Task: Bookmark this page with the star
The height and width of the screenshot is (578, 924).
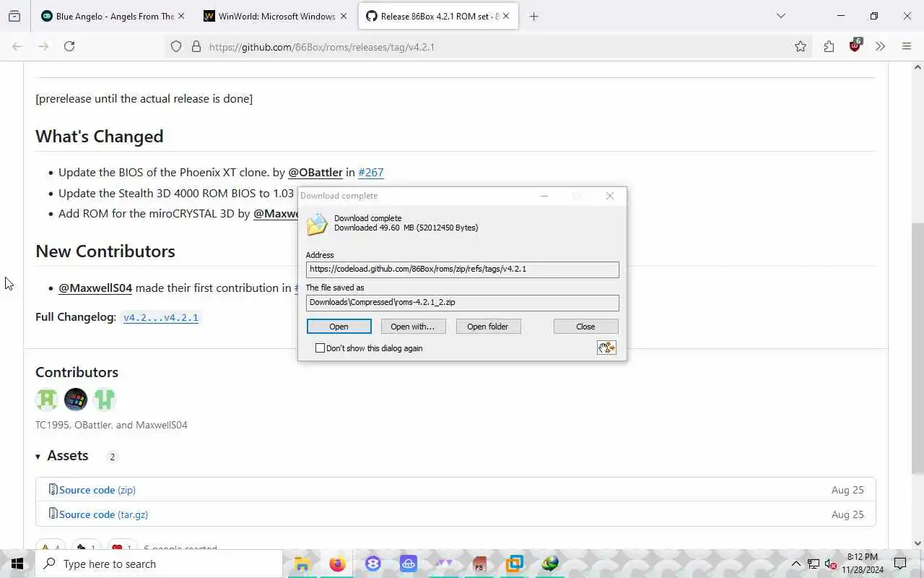Action: tap(801, 46)
